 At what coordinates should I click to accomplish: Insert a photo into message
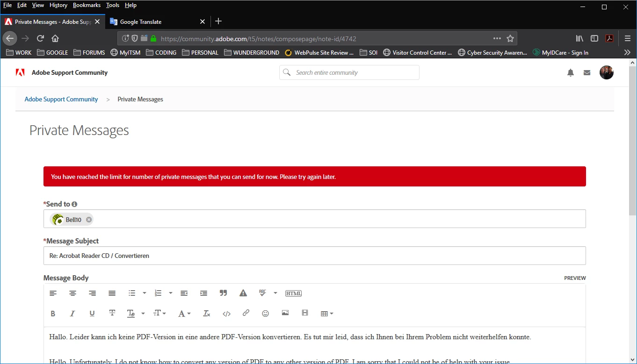pyautogui.click(x=285, y=314)
